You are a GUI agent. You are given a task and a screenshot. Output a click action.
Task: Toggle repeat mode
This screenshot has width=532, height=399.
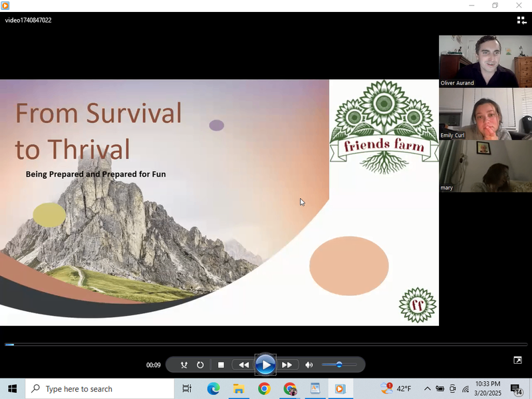(x=200, y=365)
